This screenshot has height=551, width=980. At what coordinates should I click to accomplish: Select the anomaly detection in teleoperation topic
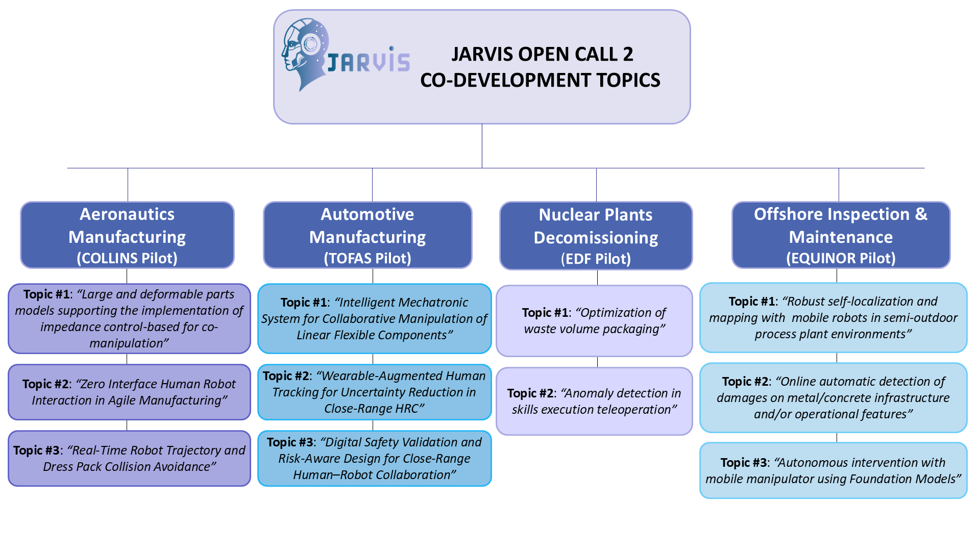(x=594, y=401)
